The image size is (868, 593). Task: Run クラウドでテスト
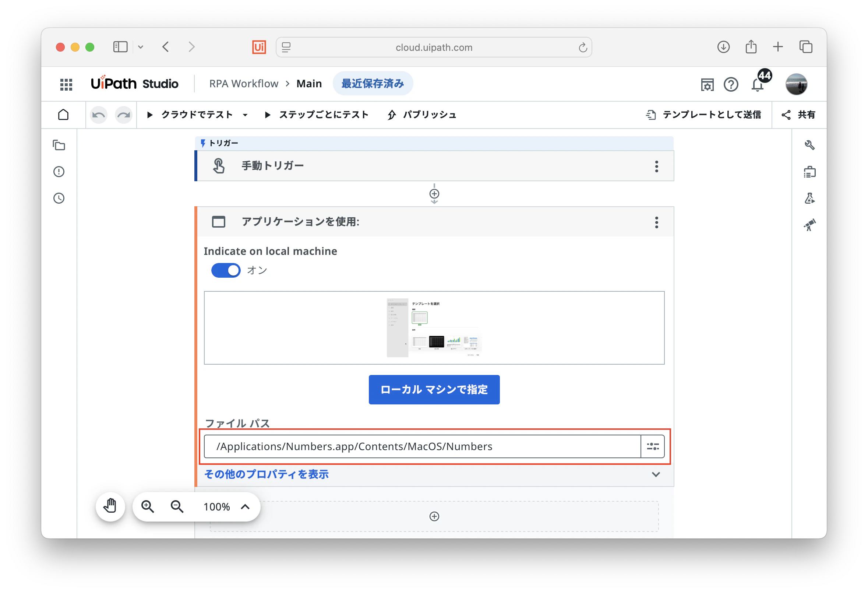click(x=190, y=115)
